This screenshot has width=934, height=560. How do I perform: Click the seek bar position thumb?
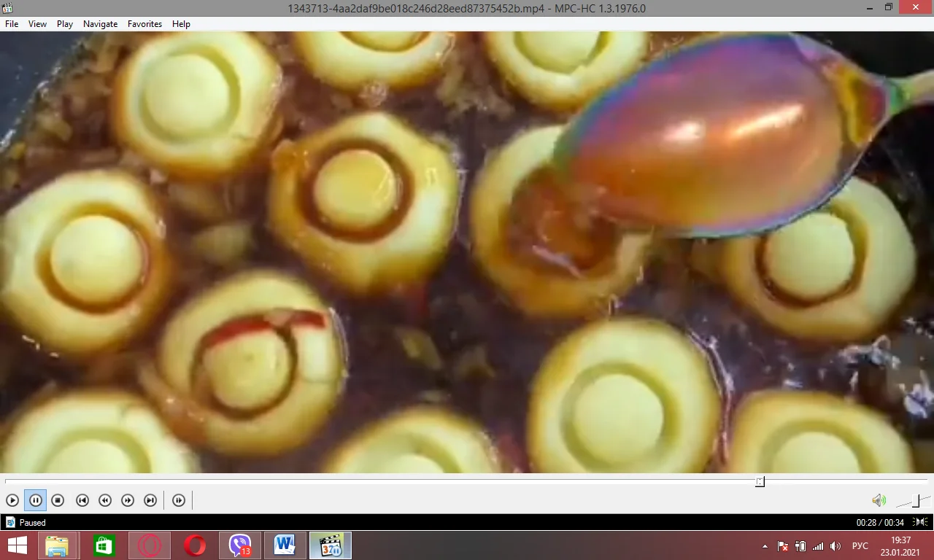tap(760, 481)
